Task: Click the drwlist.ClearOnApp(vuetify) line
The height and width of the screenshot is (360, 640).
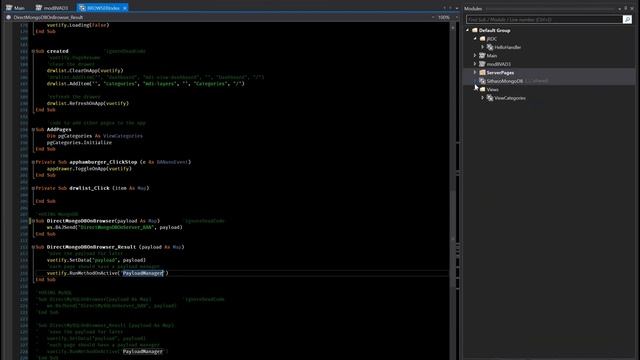Action: [x=85, y=71]
